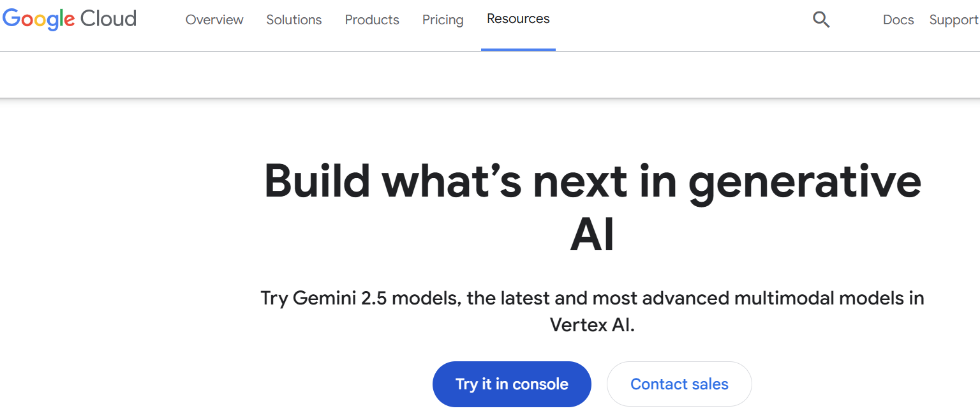This screenshot has height=420, width=980.
Task: Open the Products navigation dropdown
Action: click(372, 20)
